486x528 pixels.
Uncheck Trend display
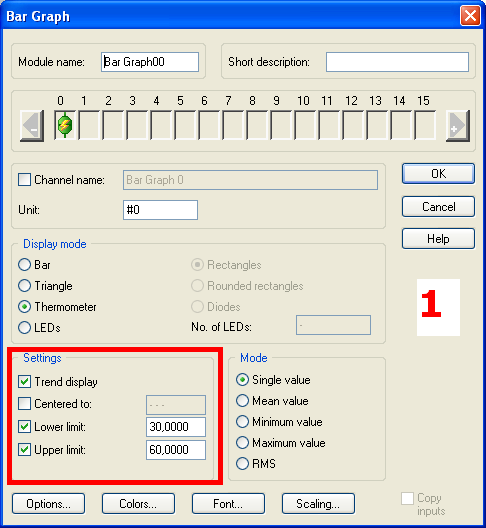(25, 382)
